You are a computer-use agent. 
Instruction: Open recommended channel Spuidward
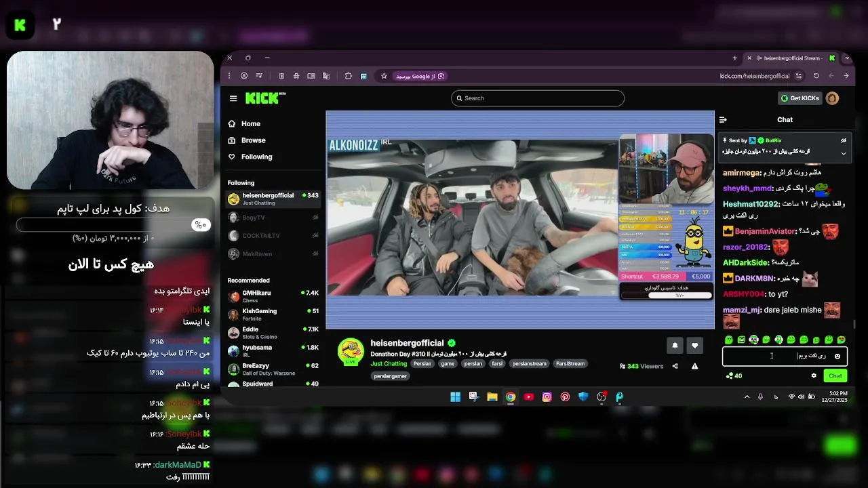click(273, 384)
